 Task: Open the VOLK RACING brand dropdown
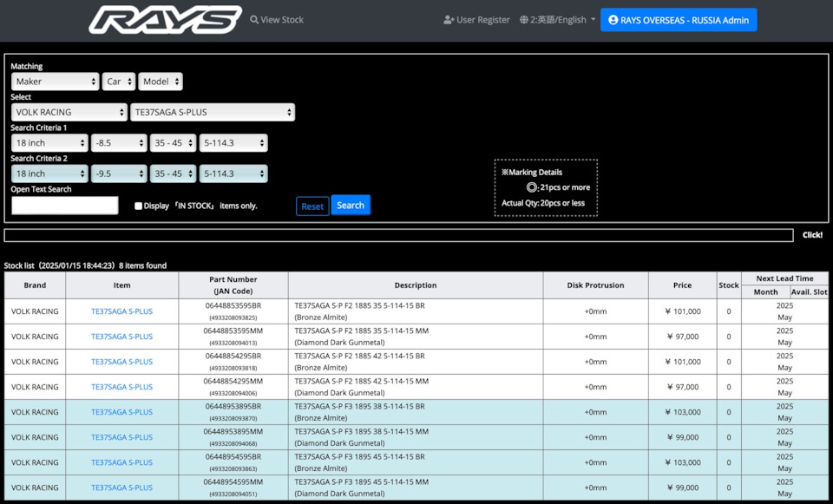[69, 112]
